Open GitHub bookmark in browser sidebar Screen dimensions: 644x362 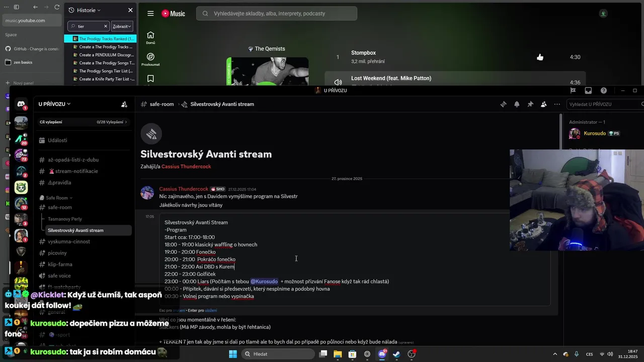coord(32,49)
